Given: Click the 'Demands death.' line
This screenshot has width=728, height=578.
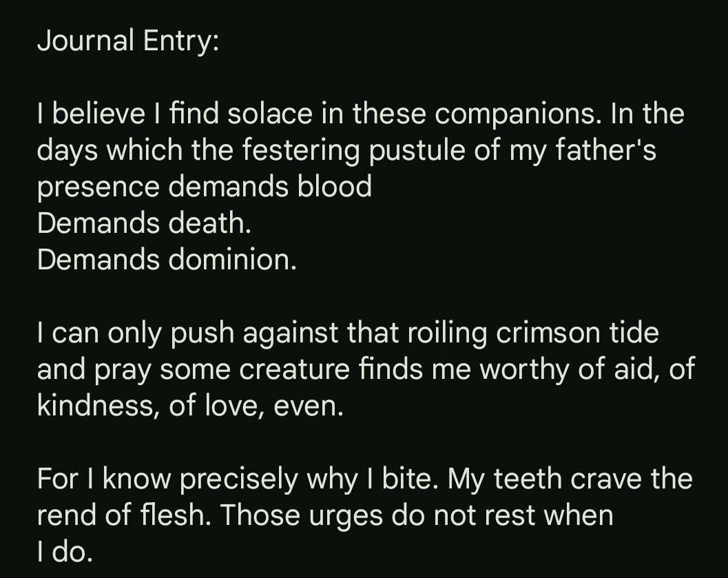Looking at the screenshot, I should pyautogui.click(x=144, y=223).
